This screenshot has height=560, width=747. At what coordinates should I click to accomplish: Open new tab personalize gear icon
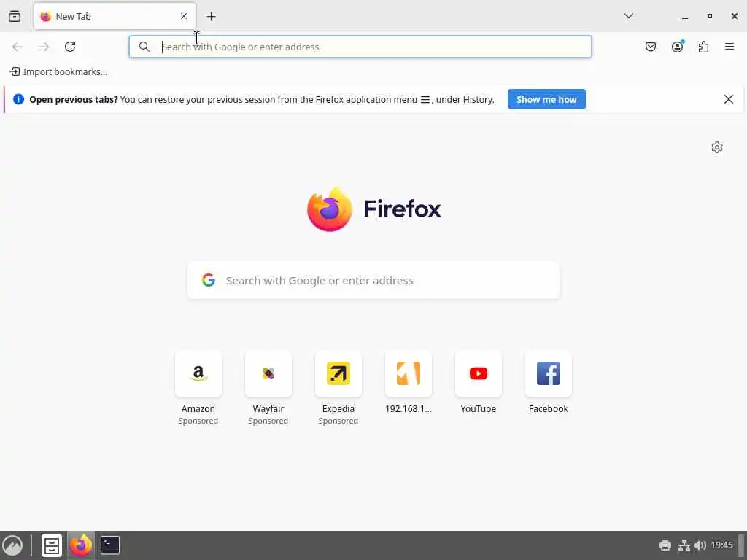click(x=717, y=147)
